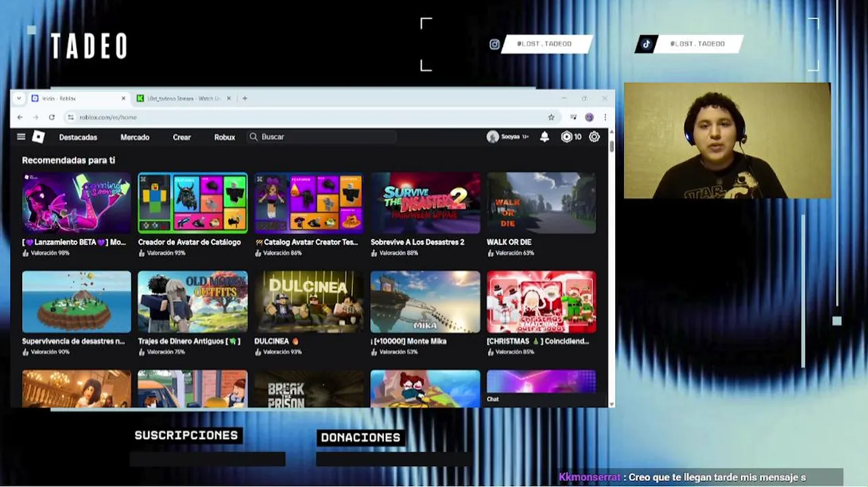Open the notifications bell
868x487 pixels.
click(x=544, y=137)
